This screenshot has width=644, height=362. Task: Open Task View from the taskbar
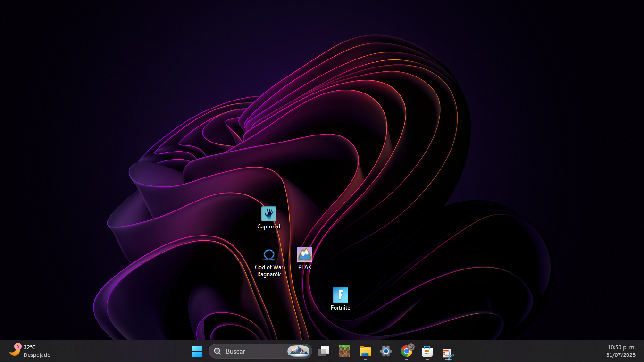[x=324, y=351]
